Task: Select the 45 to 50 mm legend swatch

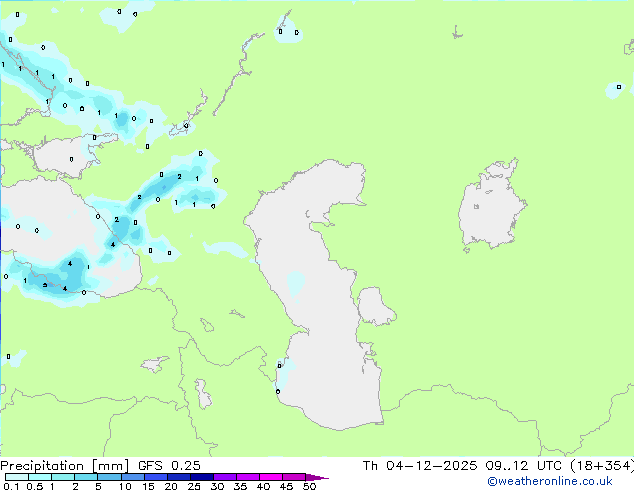Action: pyautogui.click(x=294, y=477)
